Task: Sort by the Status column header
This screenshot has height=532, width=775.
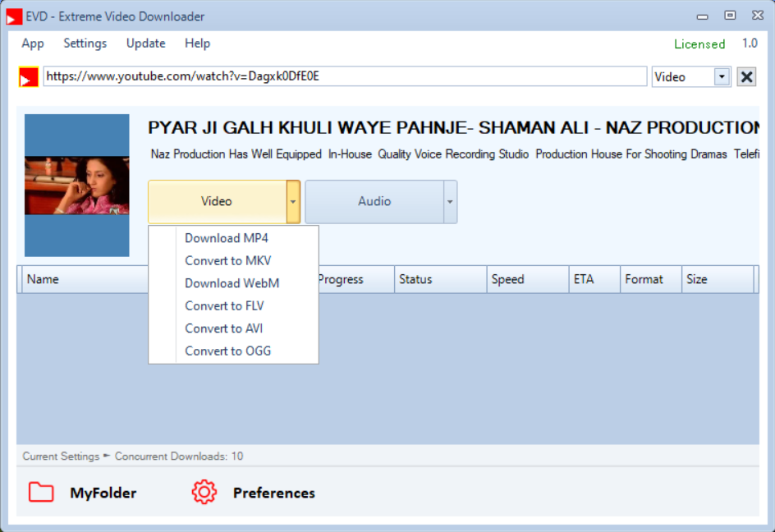Action: [440, 279]
